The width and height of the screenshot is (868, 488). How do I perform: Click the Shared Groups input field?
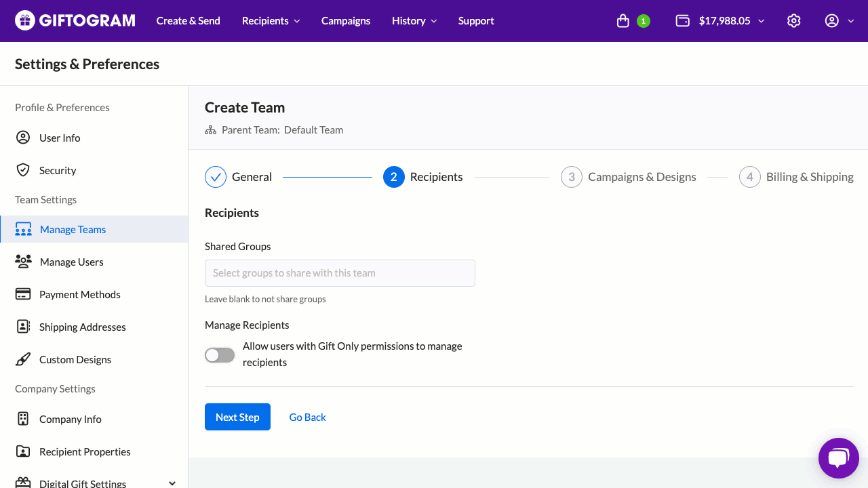pos(340,273)
